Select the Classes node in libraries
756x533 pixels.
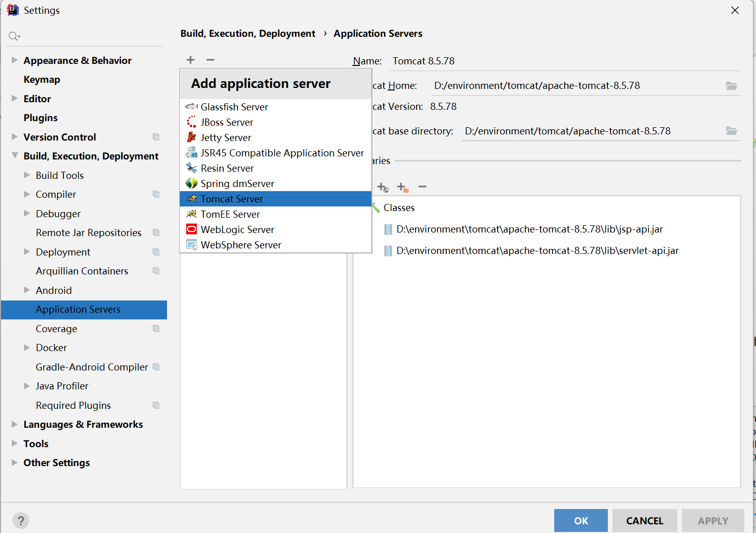pyautogui.click(x=399, y=208)
